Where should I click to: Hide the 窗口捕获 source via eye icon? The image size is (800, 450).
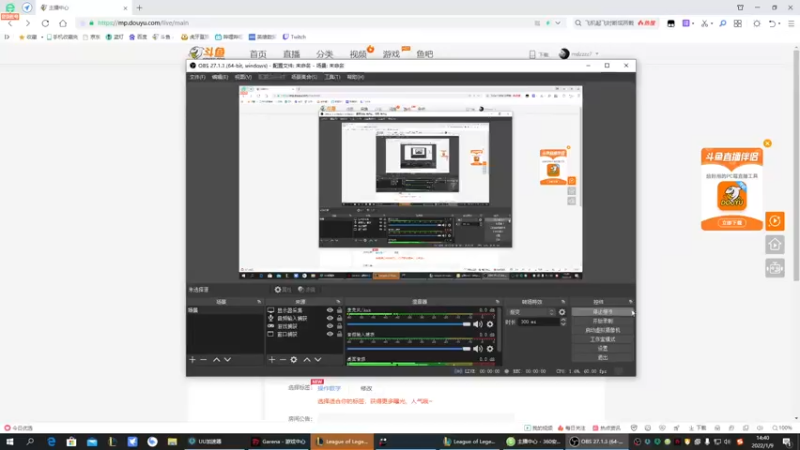point(330,334)
